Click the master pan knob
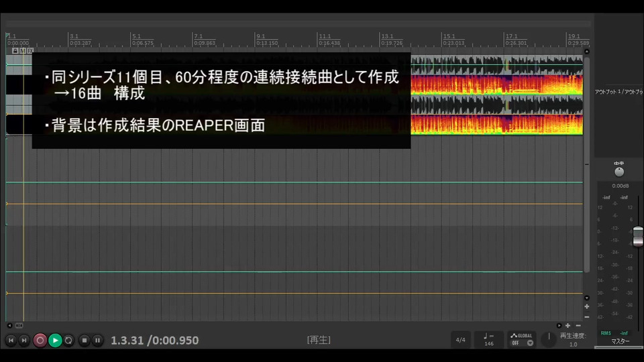 [x=619, y=172]
